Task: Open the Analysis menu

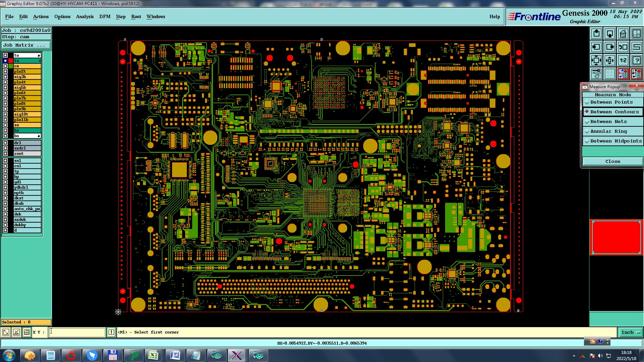Action: (85, 16)
